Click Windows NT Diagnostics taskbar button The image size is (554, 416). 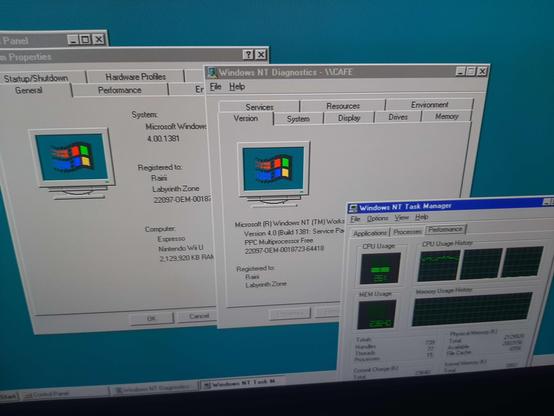(x=154, y=388)
